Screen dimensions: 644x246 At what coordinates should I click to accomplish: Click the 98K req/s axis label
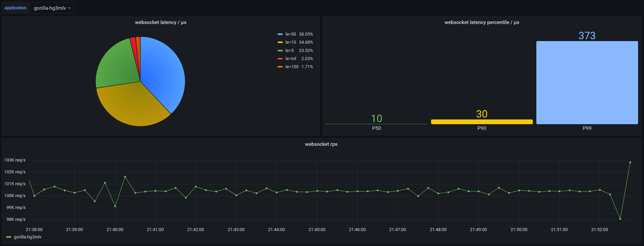tap(16, 219)
